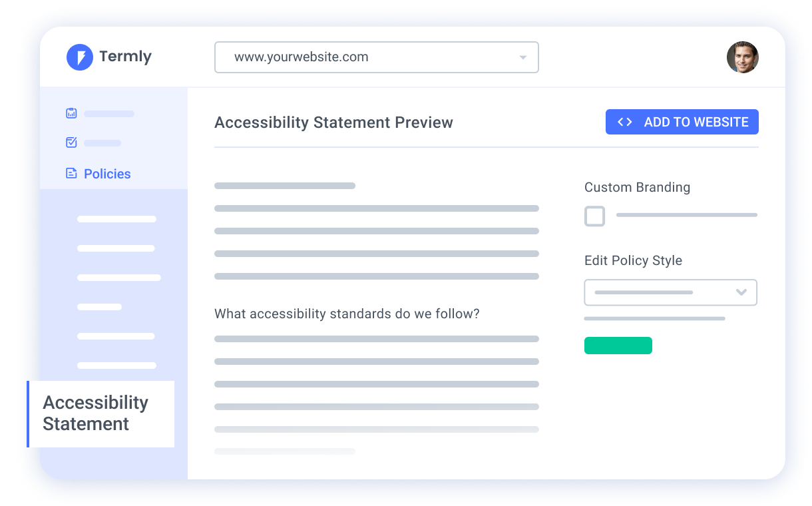
Task: Select Policies in the sidebar
Action: [107, 174]
